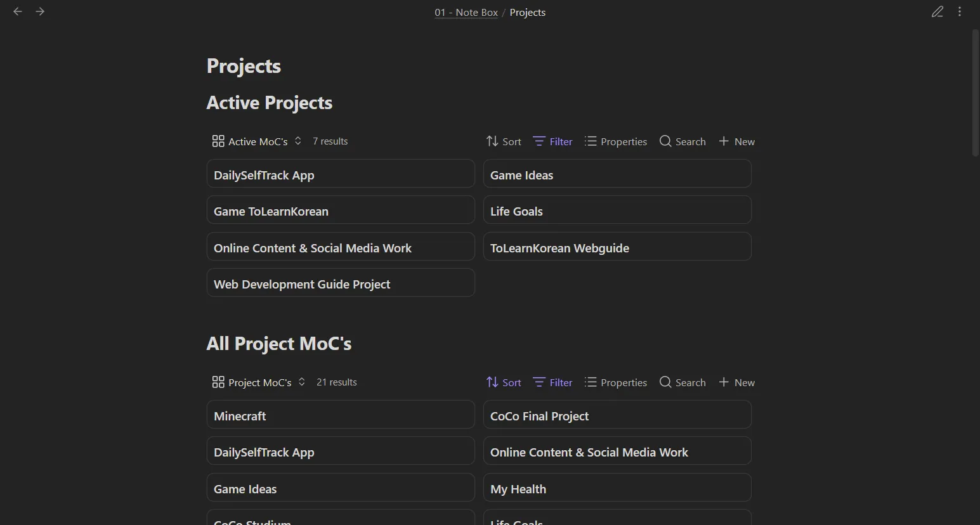Image resolution: width=980 pixels, height=525 pixels.
Task: Open the DailySelfTrack App card
Action: (x=341, y=175)
